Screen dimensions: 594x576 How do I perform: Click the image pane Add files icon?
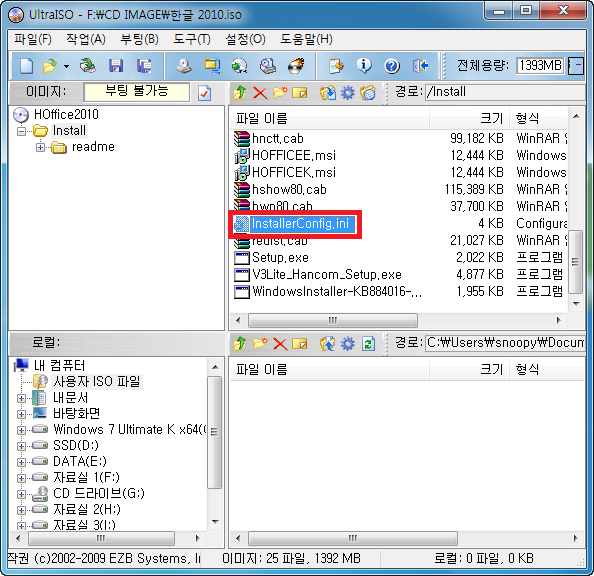[328, 92]
